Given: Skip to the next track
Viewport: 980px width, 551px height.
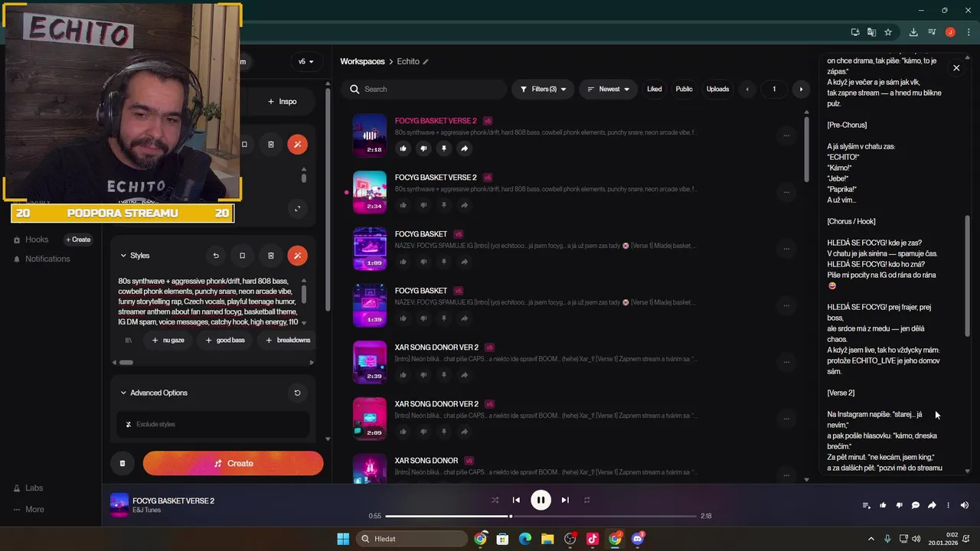Looking at the screenshot, I should (565, 500).
